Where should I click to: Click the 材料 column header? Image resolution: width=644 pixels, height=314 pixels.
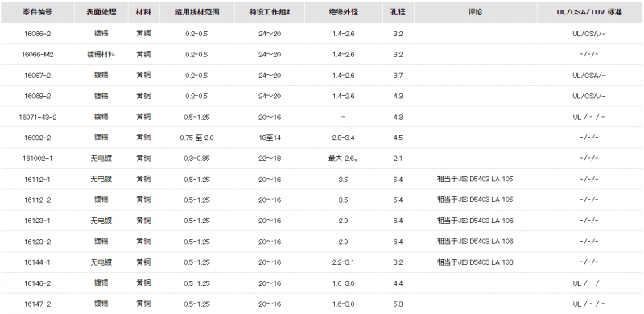point(143,12)
